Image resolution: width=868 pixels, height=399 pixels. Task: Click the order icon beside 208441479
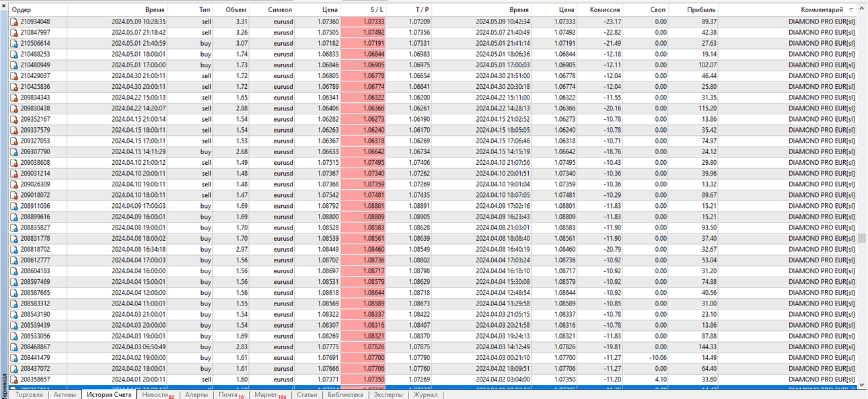click(14, 357)
